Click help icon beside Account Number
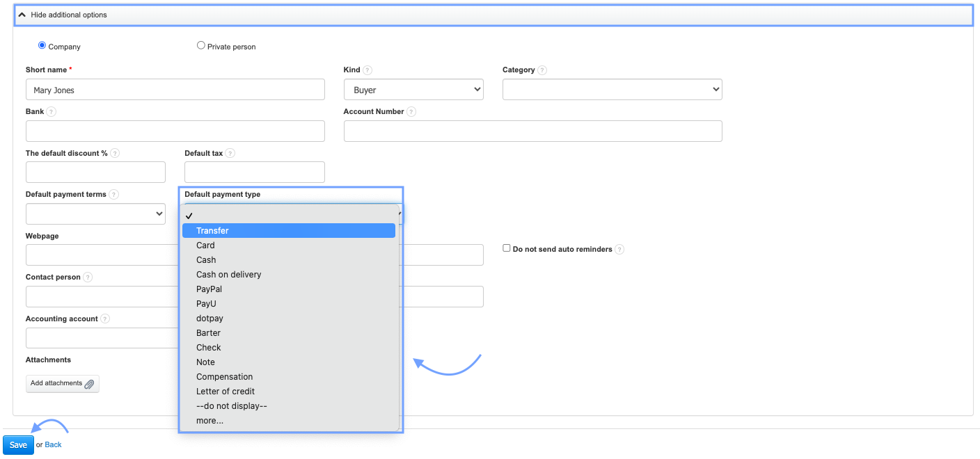This screenshot has width=980, height=459. pos(411,112)
